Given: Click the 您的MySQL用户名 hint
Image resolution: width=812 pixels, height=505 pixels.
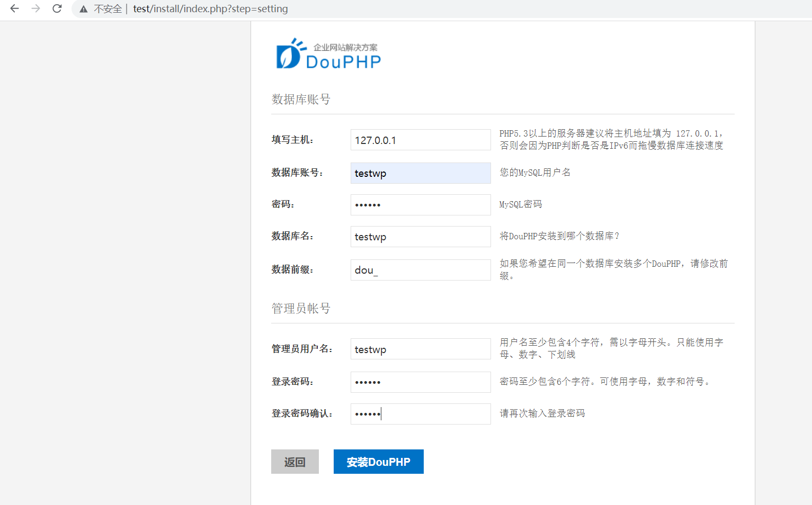Looking at the screenshot, I should 535,173.
